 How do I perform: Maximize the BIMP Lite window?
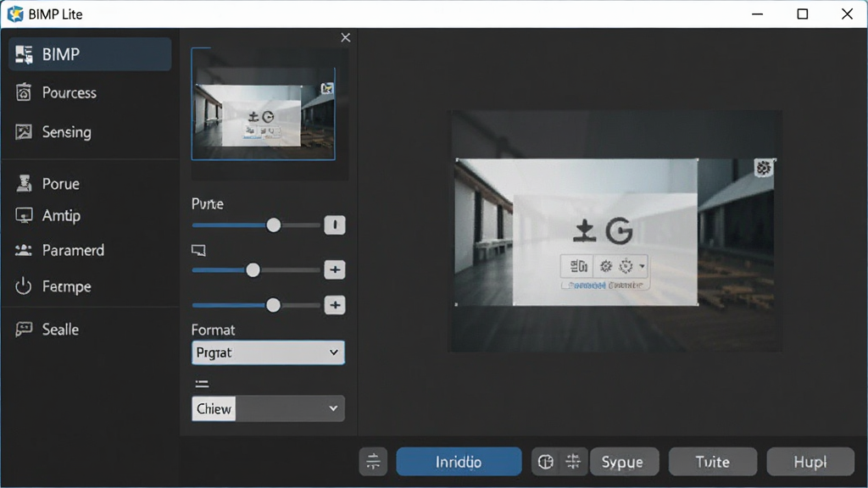(x=802, y=14)
